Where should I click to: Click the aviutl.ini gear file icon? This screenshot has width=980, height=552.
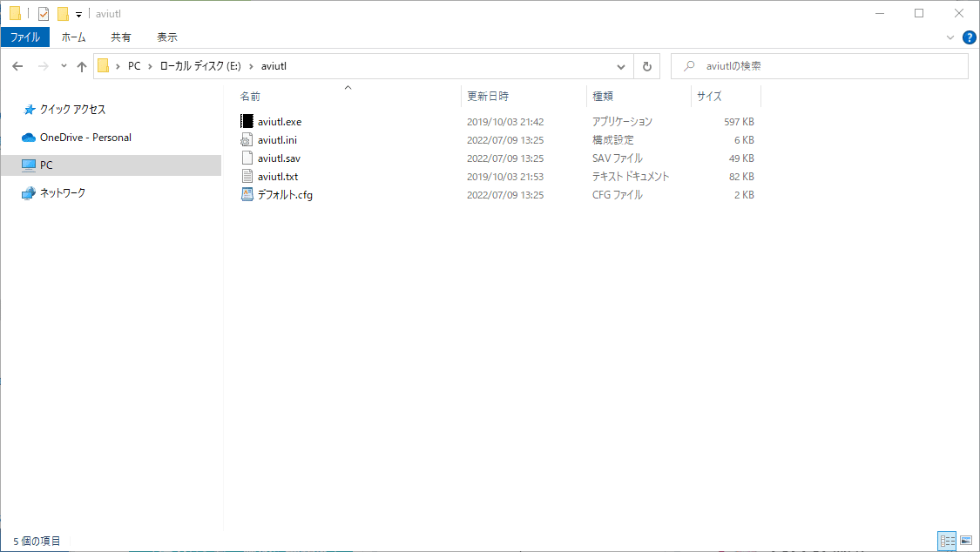(247, 139)
